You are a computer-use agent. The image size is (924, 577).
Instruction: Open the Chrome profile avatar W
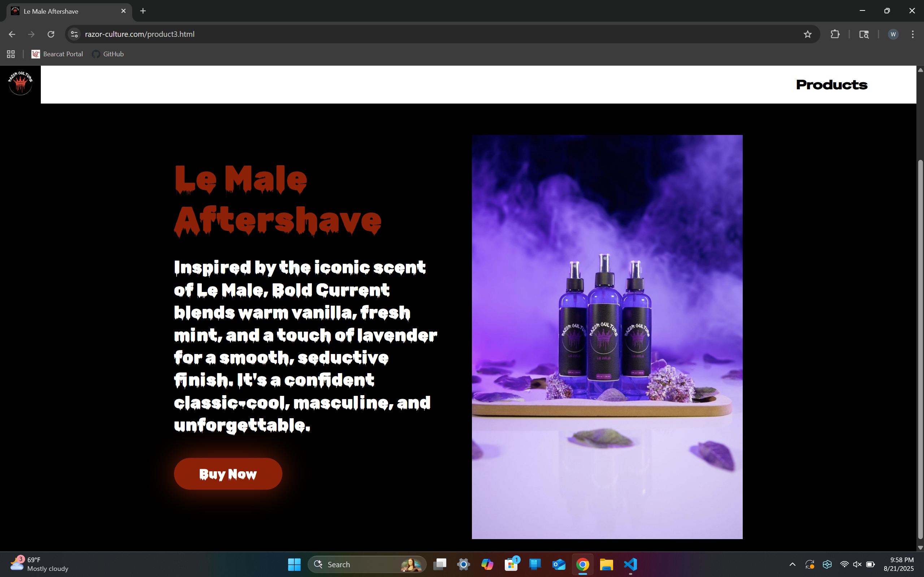pos(893,34)
